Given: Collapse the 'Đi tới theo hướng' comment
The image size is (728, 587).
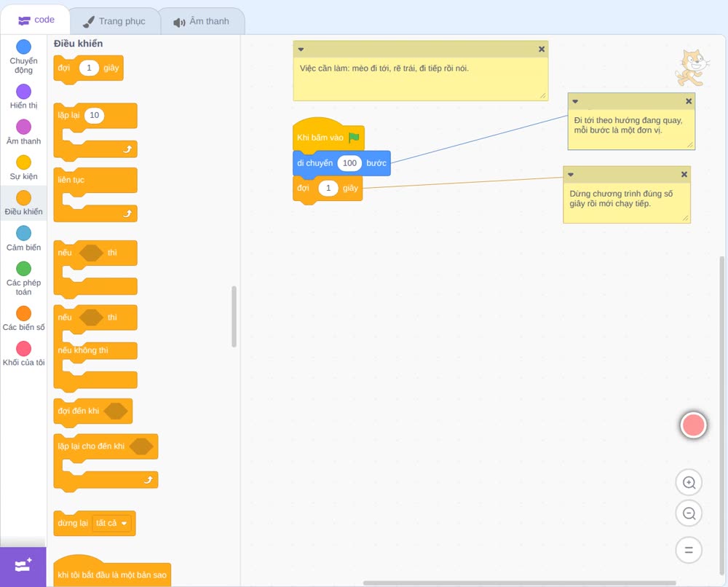Looking at the screenshot, I should click(x=575, y=101).
